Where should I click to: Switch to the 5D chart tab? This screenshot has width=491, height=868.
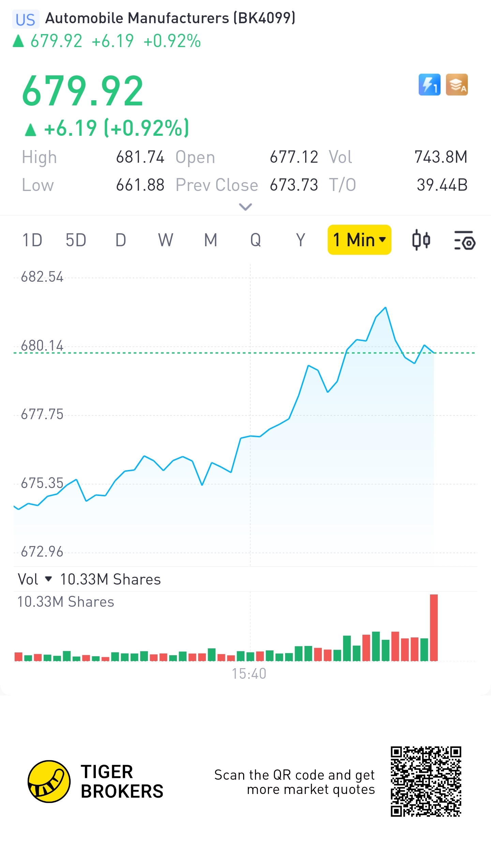(x=76, y=240)
